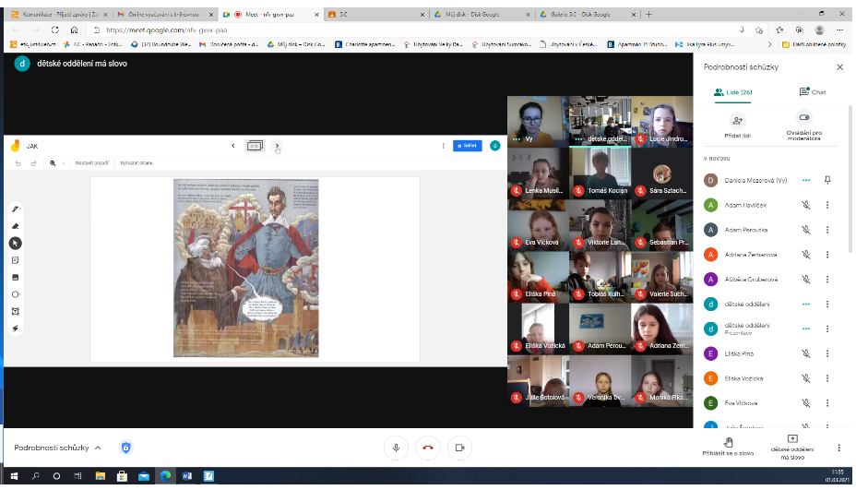Viewport: 868px width, 490px height.
Task: Insert an image via Jamboard toolbar
Action: click(16, 278)
